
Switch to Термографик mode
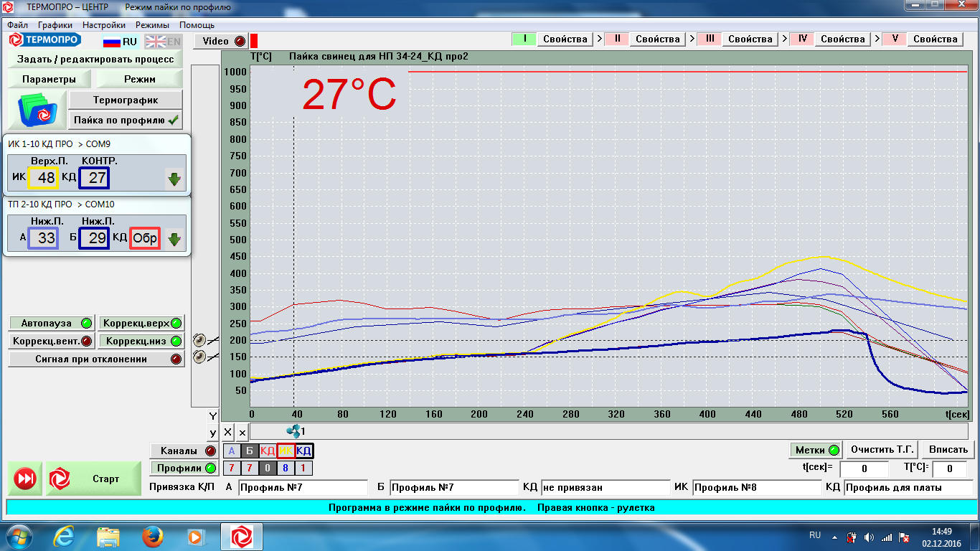click(x=126, y=100)
